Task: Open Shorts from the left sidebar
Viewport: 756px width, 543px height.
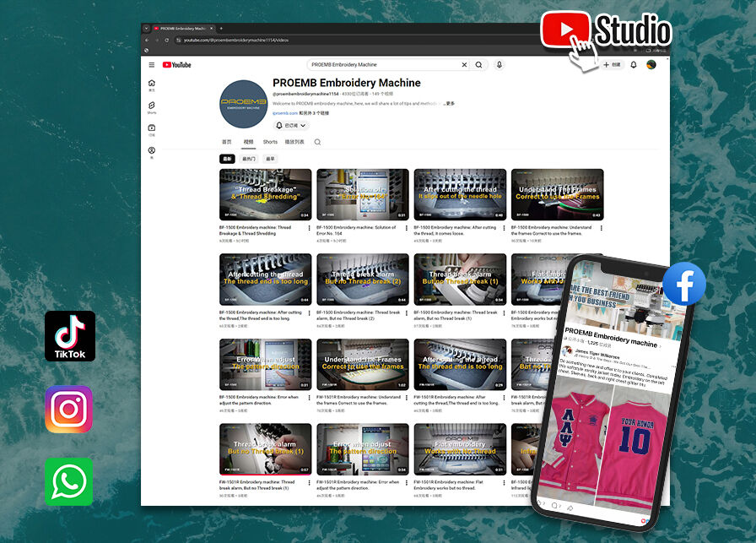Action: [152, 107]
